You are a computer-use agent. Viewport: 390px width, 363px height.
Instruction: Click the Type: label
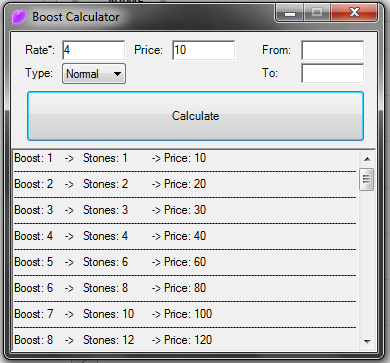tap(39, 73)
